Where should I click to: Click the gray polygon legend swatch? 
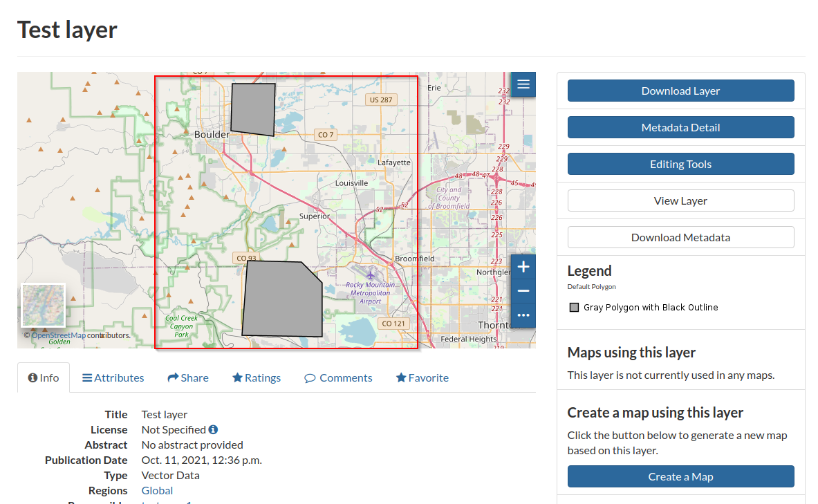pos(574,307)
